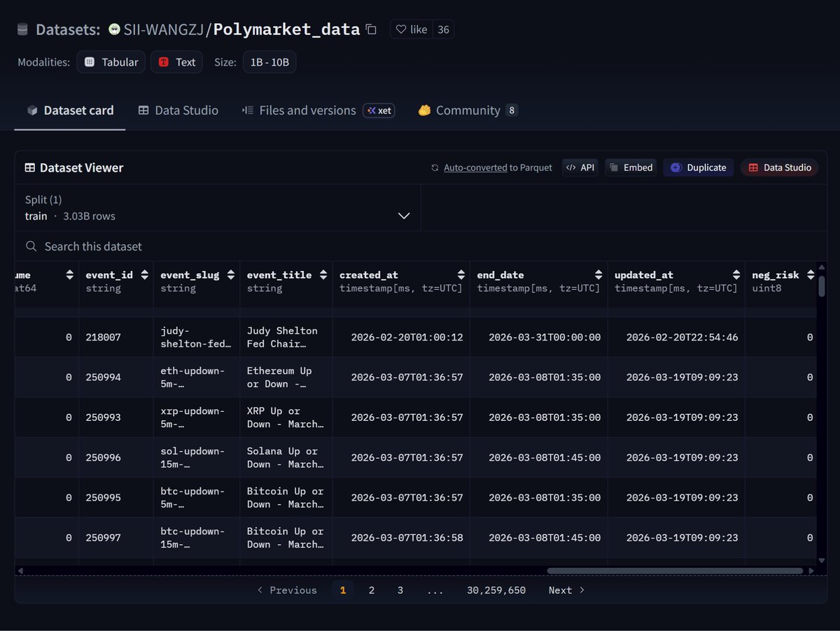Select event_id cell 218007
The width and height of the screenshot is (840, 631).
pos(116,338)
